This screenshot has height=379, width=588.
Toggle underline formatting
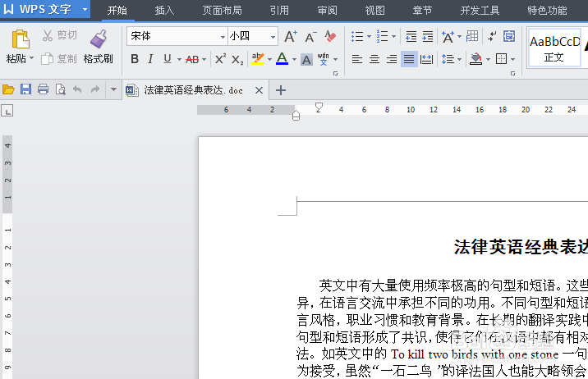(x=168, y=59)
